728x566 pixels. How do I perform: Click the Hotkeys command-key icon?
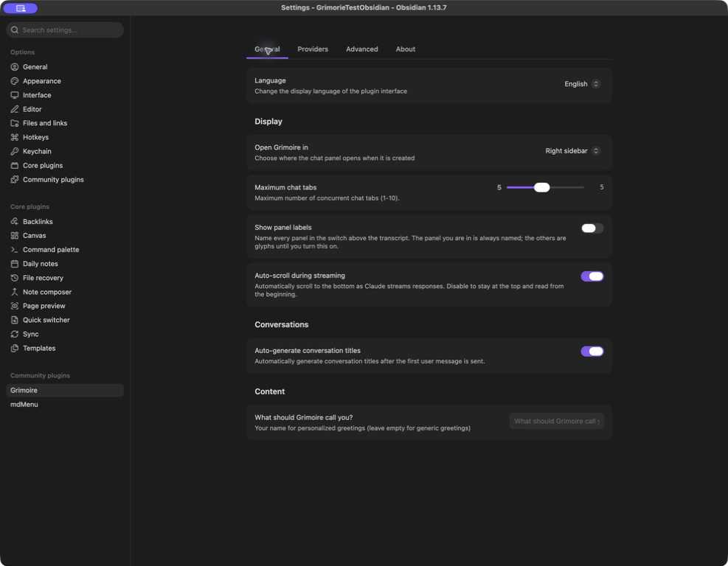(x=15, y=137)
